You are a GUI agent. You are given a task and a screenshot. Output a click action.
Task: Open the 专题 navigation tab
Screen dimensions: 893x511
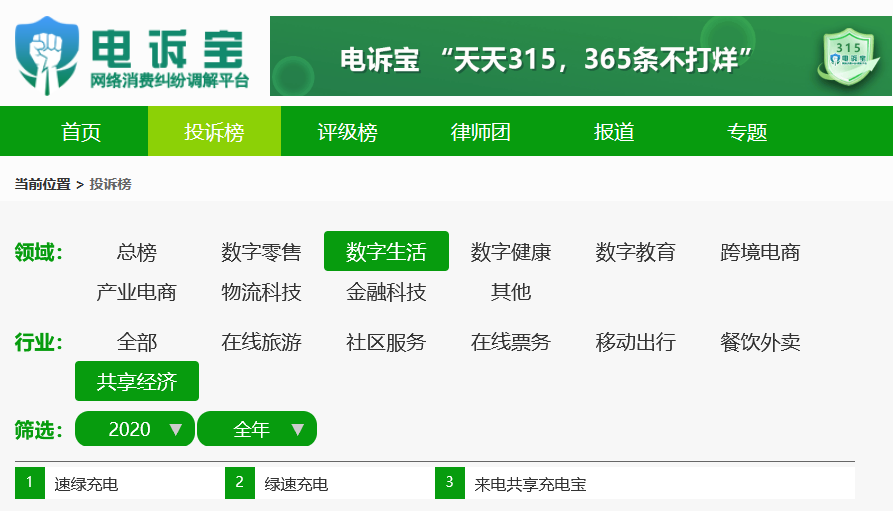[x=747, y=132]
